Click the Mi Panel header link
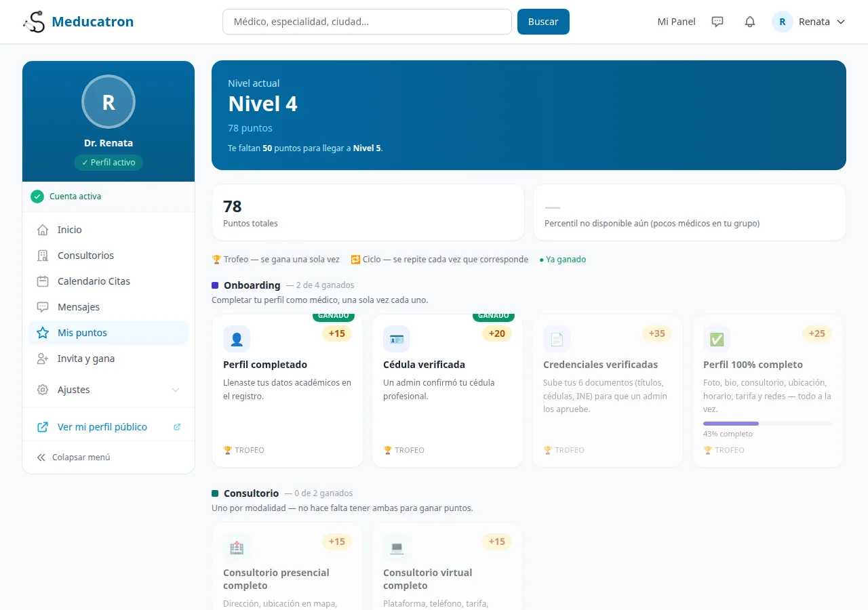The width and height of the screenshot is (868, 610). pos(677,22)
